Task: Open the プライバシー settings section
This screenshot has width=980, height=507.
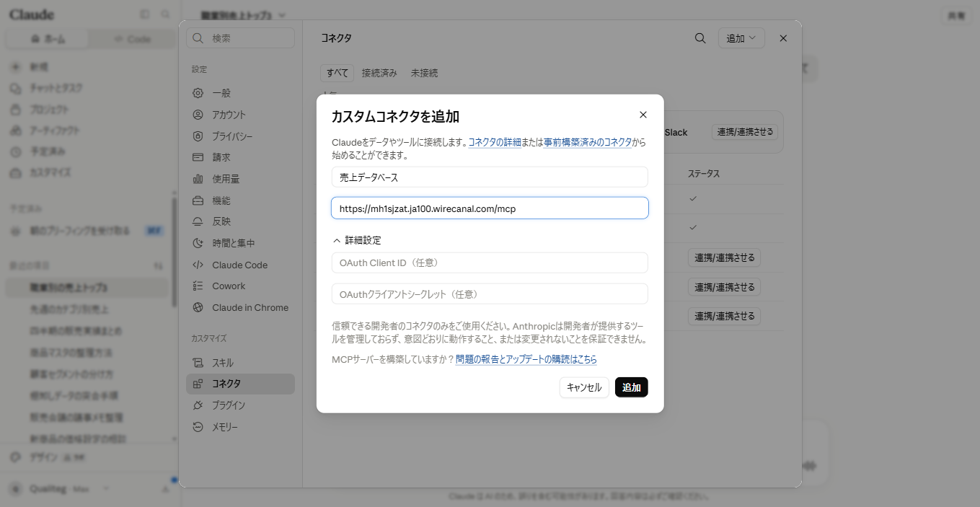Action: [240, 136]
